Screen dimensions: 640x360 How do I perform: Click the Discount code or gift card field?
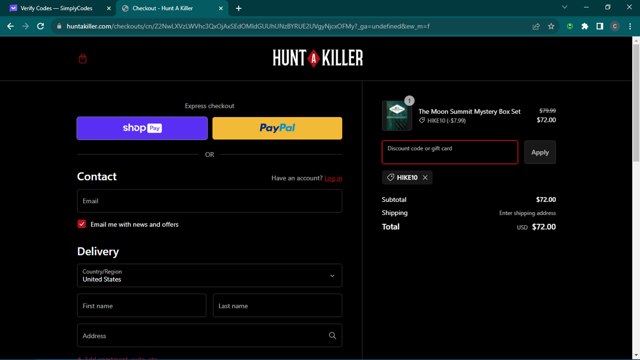pyautogui.click(x=450, y=152)
